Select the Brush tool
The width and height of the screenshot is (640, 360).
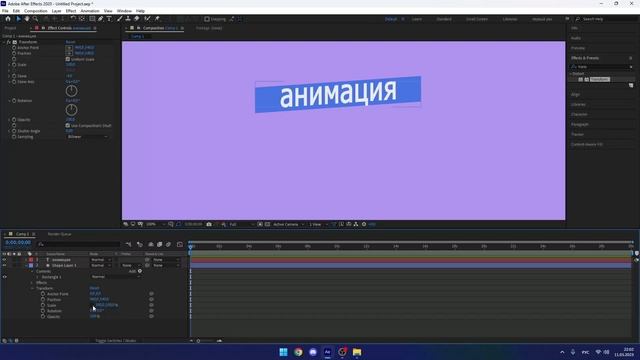(120, 19)
